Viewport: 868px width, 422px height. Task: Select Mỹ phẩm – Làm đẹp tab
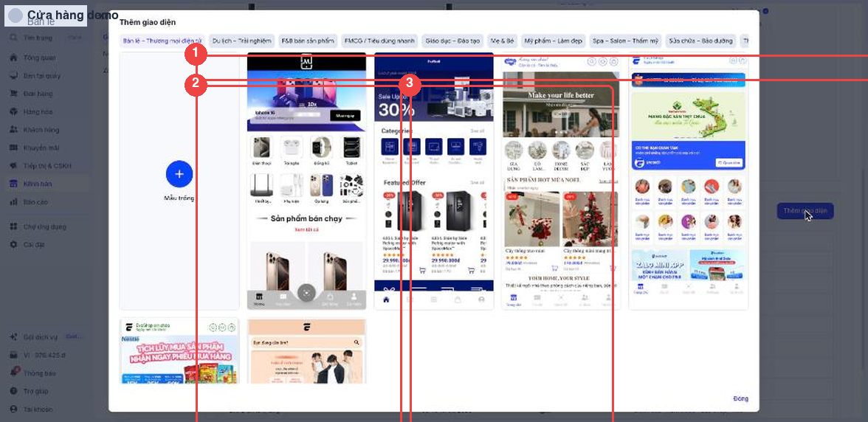click(x=554, y=41)
